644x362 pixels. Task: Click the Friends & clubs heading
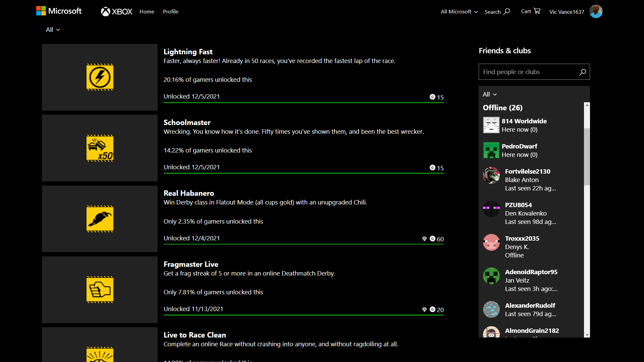(x=504, y=51)
